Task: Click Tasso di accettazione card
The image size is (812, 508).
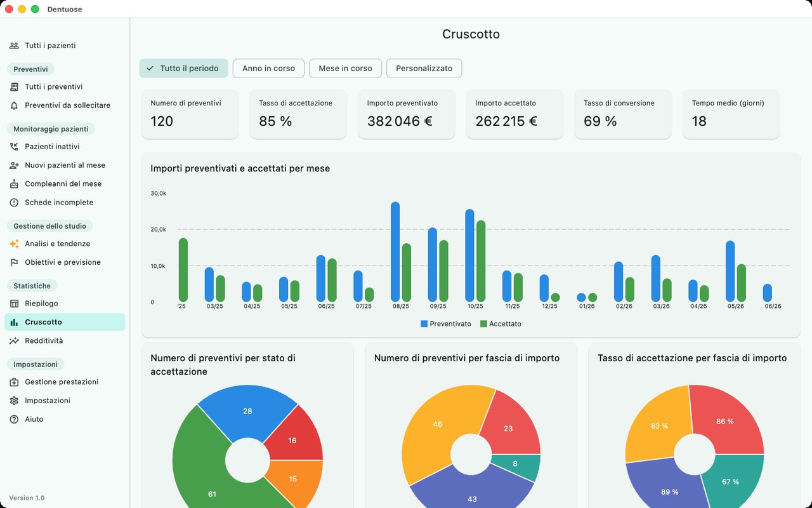Action: click(298, 114)
